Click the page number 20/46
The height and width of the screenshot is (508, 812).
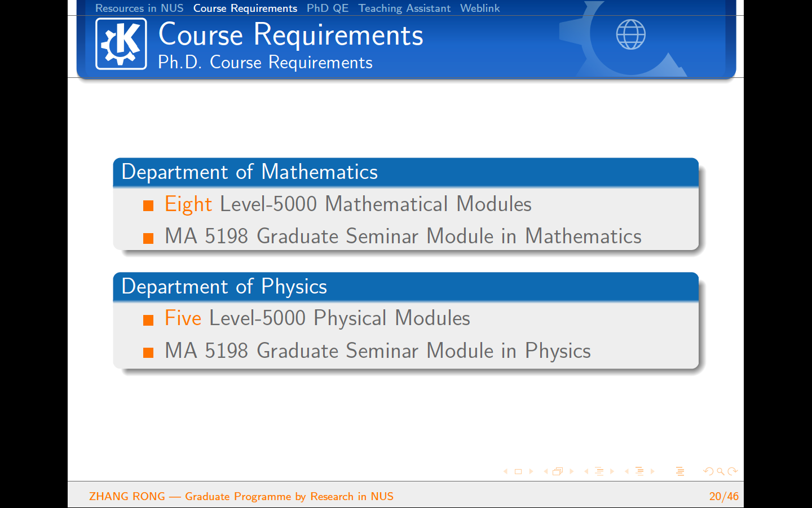(723, 496)
